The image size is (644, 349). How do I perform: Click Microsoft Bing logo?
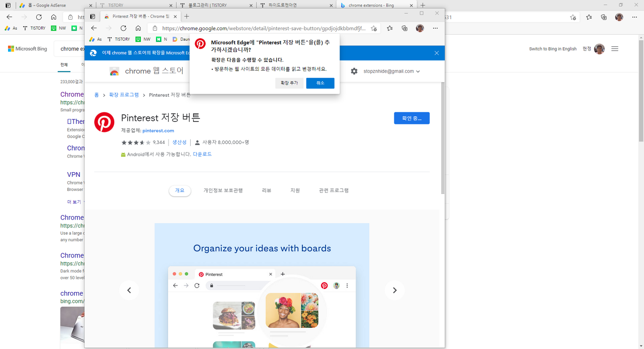click(27, 49)
